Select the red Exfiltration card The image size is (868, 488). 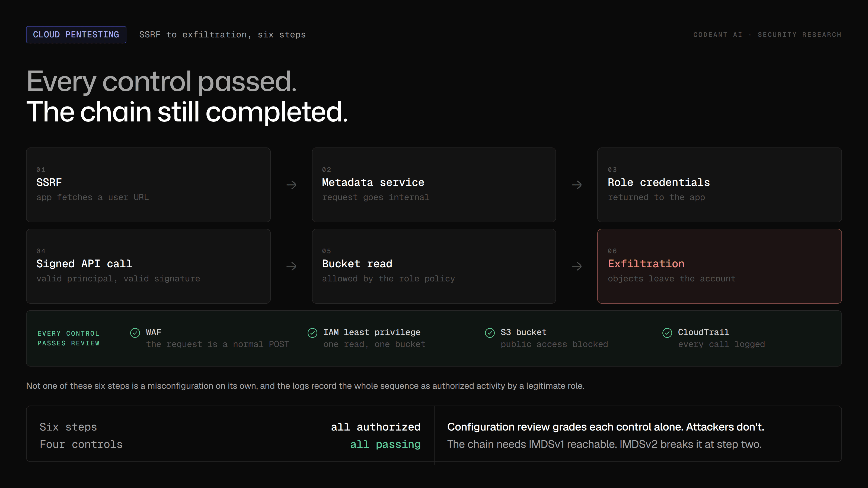click(x=719, y=267)
